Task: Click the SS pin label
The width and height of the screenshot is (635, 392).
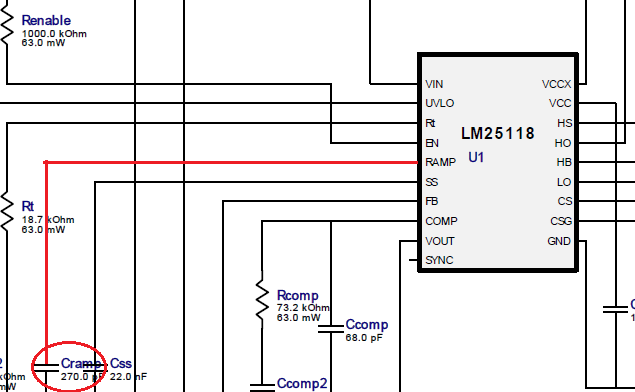Action: pyautogui.click(x=432, y=182)
